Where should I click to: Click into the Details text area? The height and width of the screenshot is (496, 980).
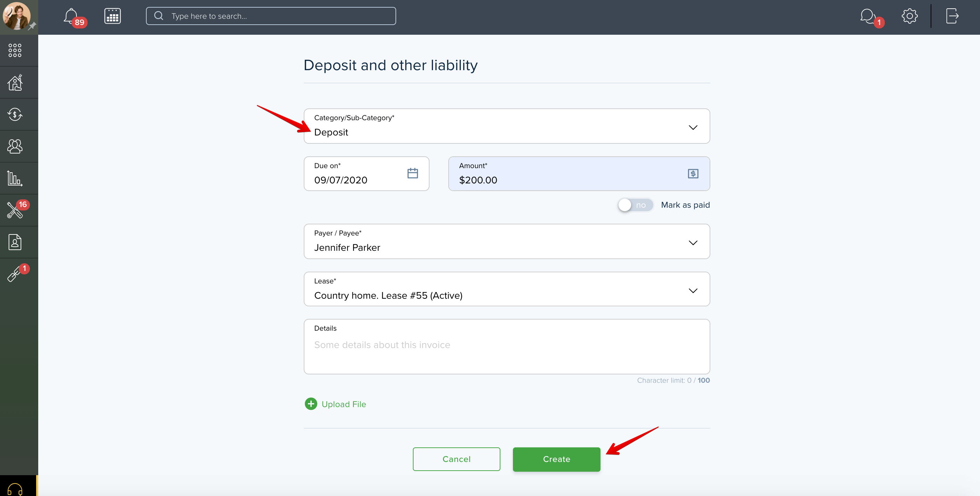coord(507,347)
